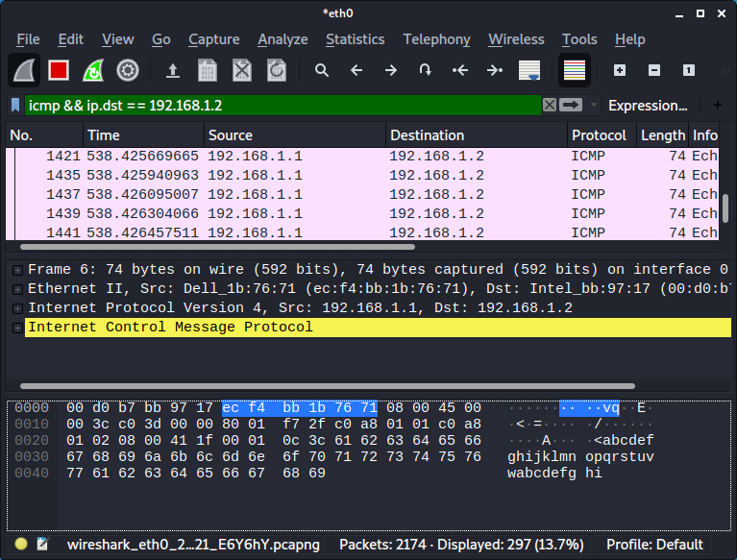
Task: Expand the Frame 6 tree node
Action: coord(18,270)
